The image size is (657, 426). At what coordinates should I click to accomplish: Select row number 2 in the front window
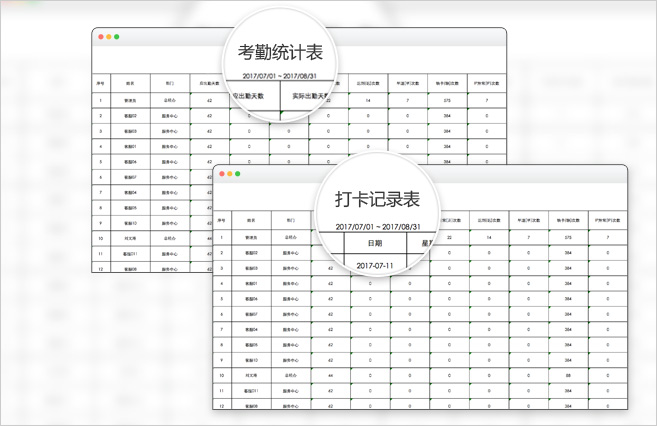(222, 253)
